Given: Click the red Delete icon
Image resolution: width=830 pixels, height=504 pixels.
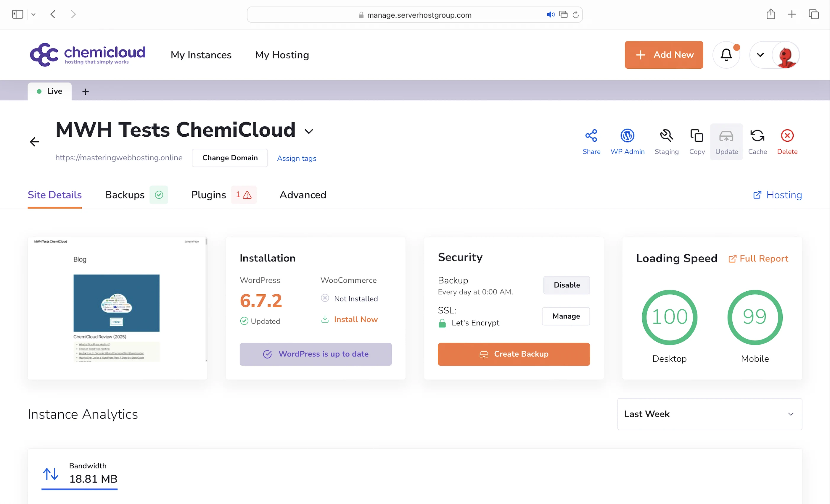Looking at the screenshot, I should coord(787,136).
